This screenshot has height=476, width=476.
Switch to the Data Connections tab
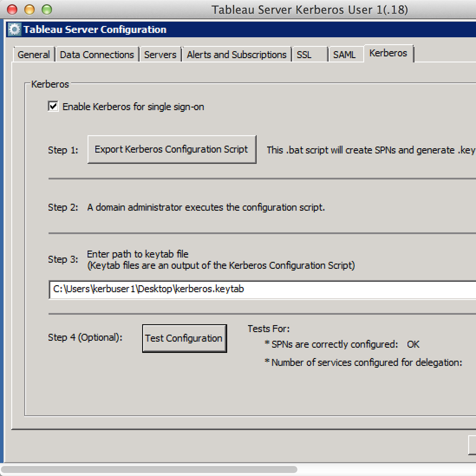tap(97, 55)
